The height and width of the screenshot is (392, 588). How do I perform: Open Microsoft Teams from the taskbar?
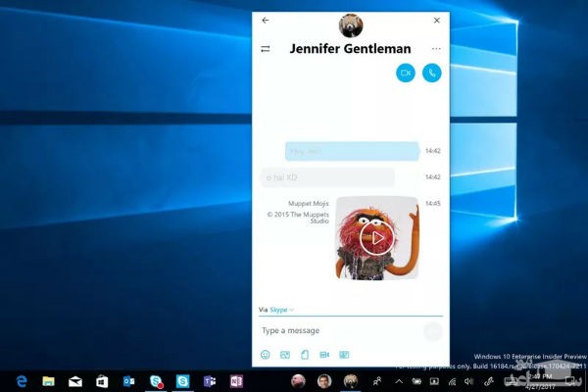click(210, 381)
